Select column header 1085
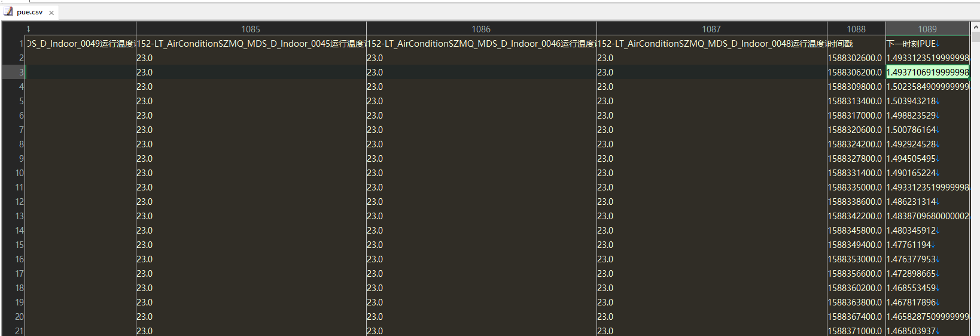Image resolution: width=980 pixels, height=336 pixels. click(251, 29)
